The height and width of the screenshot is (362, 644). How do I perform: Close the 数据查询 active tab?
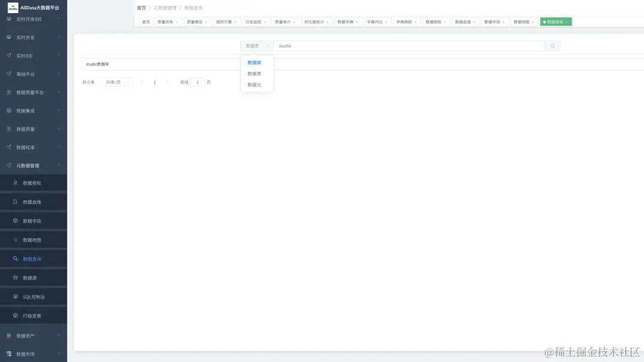click(567, 22)
